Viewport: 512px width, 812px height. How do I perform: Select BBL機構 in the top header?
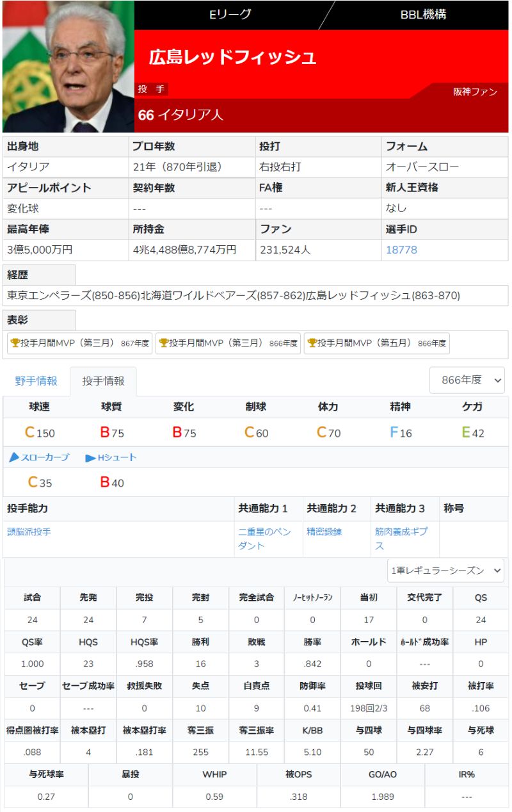click(423, 14)
